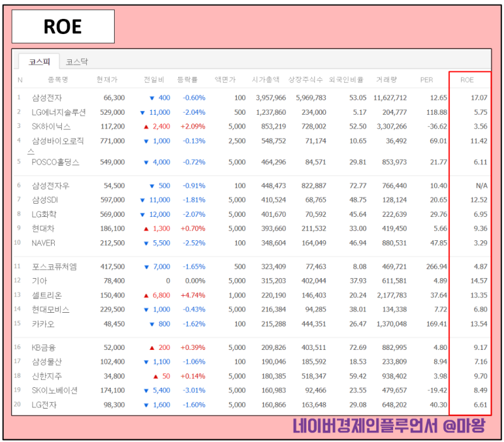The height and width of the screenshot is (442, 504).
Task: Open the LG전자 stock link
Action: click(x=44, y=405)
